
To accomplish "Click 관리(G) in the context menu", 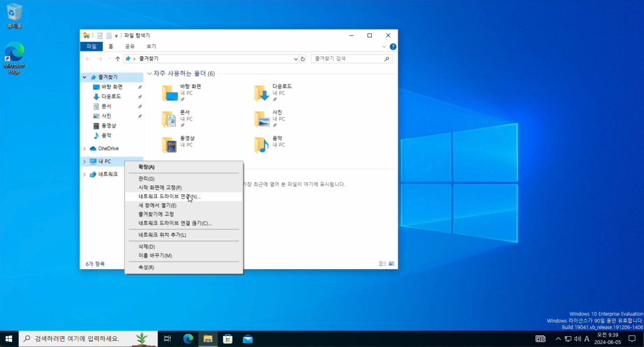I will coord(146,179).
